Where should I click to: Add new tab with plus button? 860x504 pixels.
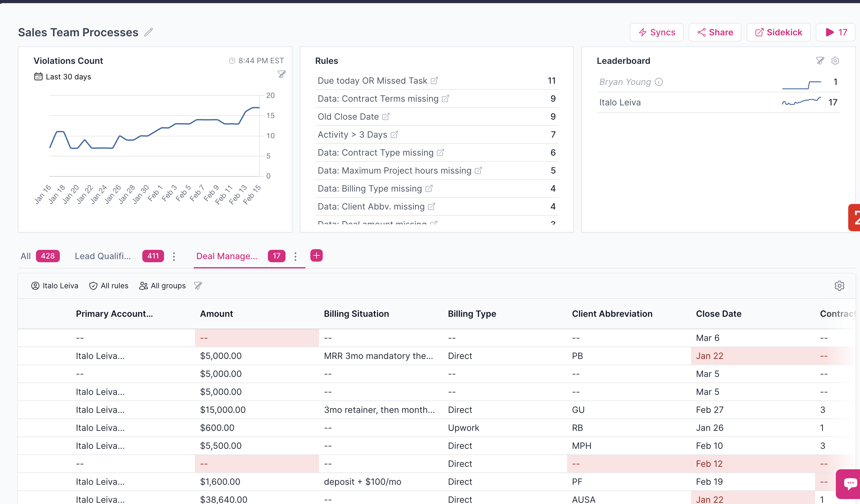tap(316, 256)
